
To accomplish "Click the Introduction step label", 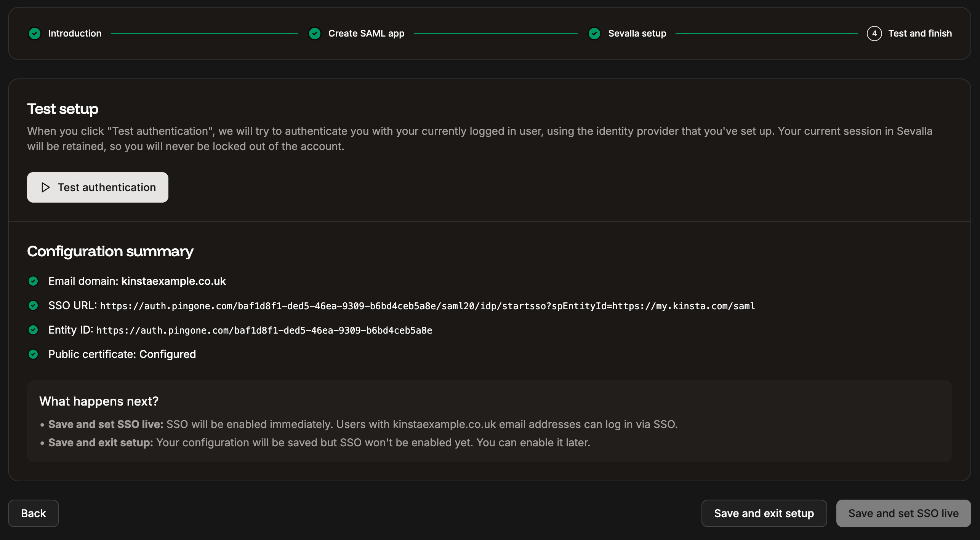I will tap(75, 33).
